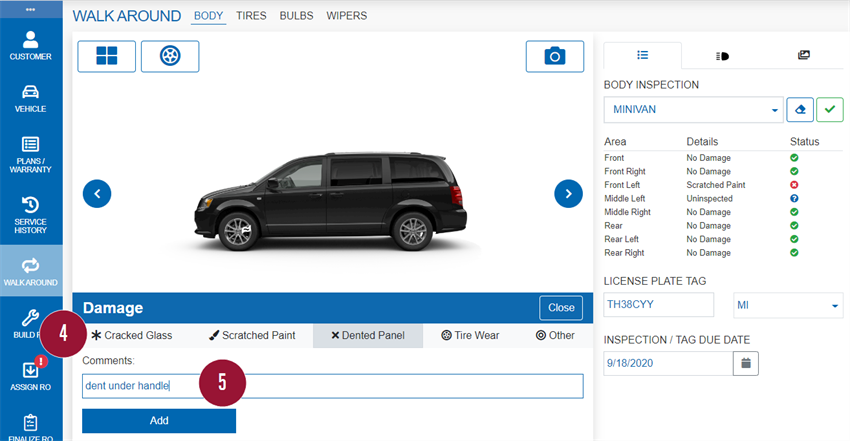This screenshot has height=441, width=850.
Task: Click the Middle Right status icon
Action: (794, 212)
